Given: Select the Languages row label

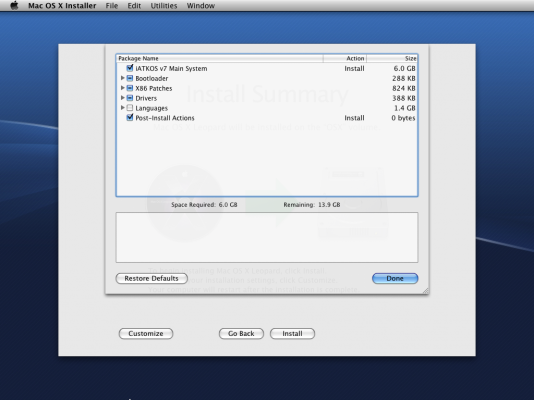Looking at the screenshot, I should click(x=152, y=108).
